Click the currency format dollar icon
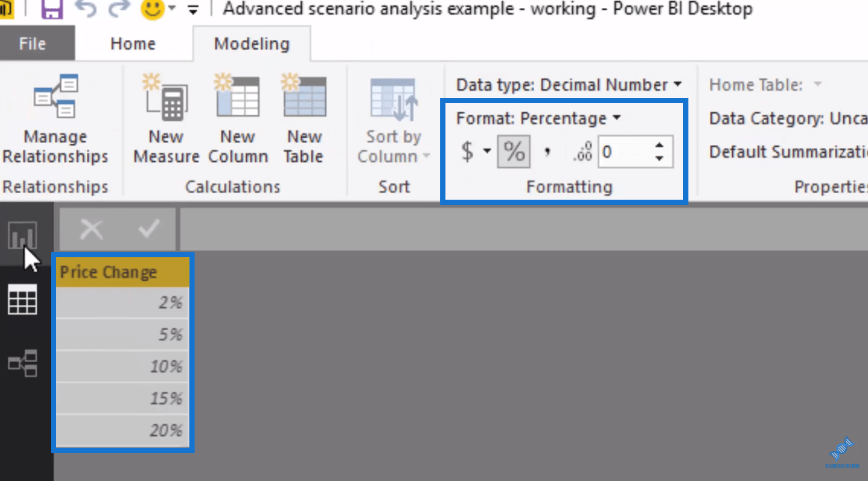The height and width of the screenshot is (481, 868). pyautogui.click(x=467, y=152)
